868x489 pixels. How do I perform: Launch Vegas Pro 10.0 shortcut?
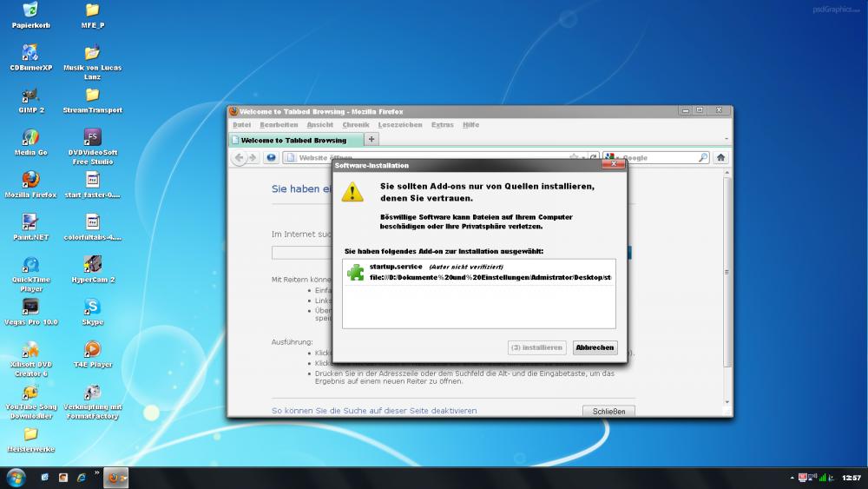click(x=30, y=312)
